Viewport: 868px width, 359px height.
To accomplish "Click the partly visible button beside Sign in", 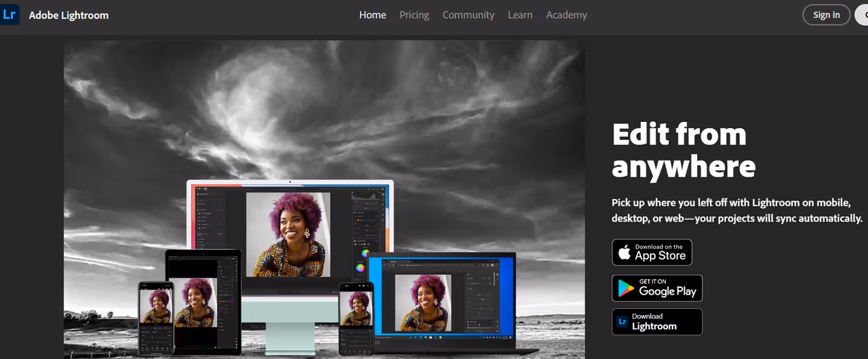I will 862,15.
